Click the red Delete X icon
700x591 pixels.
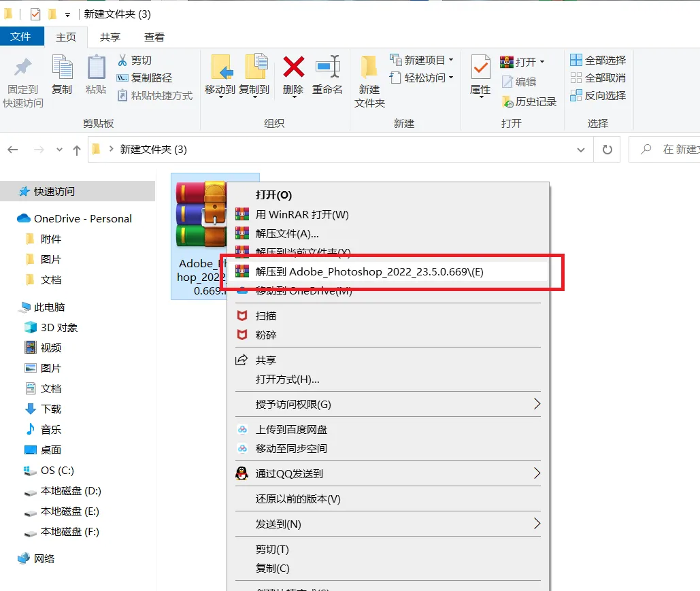(x=293, y=67)
